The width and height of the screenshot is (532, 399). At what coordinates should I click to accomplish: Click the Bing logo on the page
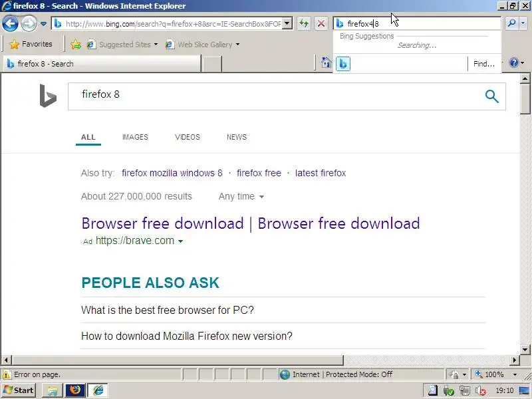pyautogui.click(x=48, y=96)
